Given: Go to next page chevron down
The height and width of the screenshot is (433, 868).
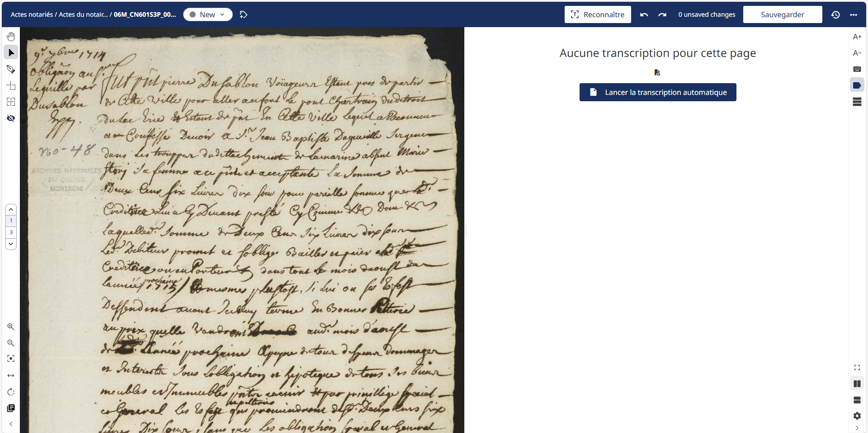Looking at the screenshot, I should coord(11,244).
